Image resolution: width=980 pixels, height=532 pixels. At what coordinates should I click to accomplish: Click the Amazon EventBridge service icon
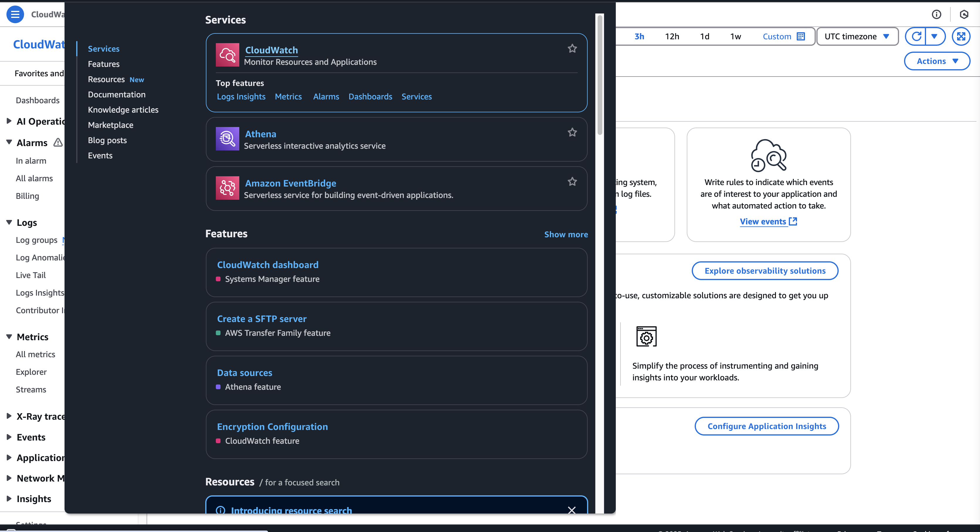[227, 188]
